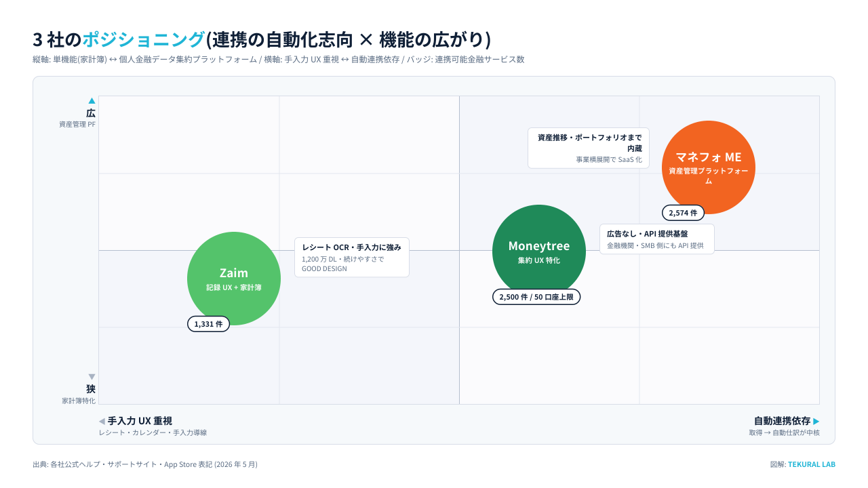Click the 資産管理 PF axis caption
The height and width of the screenshot is (488, 868).
pos(77,124)
